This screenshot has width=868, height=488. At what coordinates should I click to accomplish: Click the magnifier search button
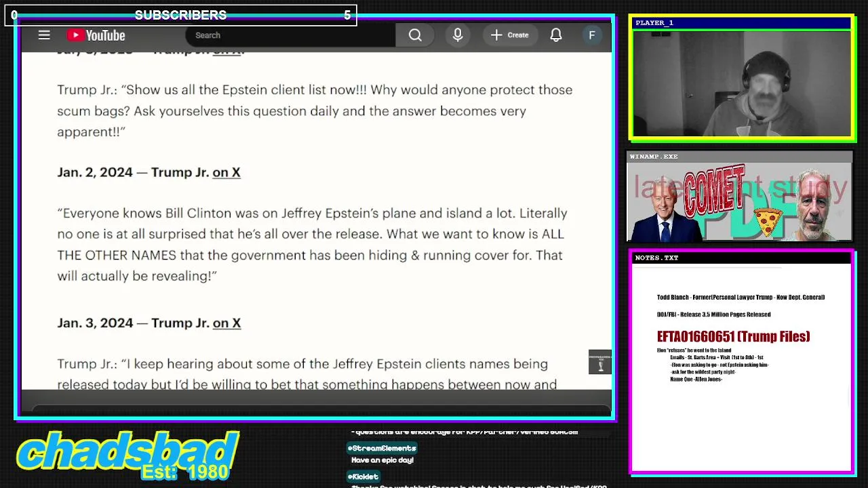(x=415, y=35)
